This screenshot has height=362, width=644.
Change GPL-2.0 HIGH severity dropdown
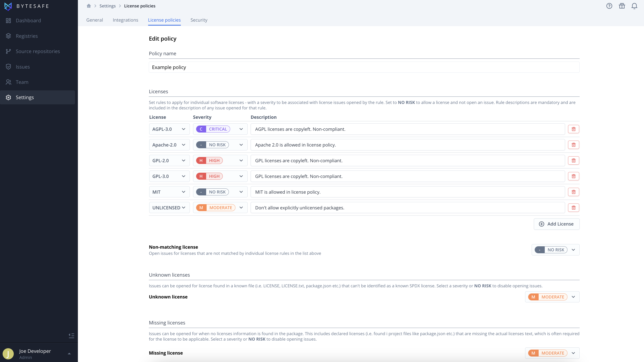click(220, 161)
